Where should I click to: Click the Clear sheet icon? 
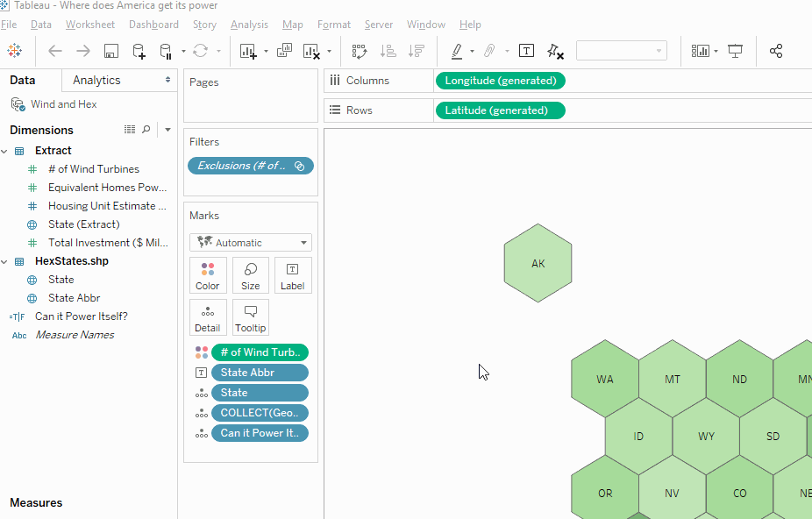tap(311, 51)
